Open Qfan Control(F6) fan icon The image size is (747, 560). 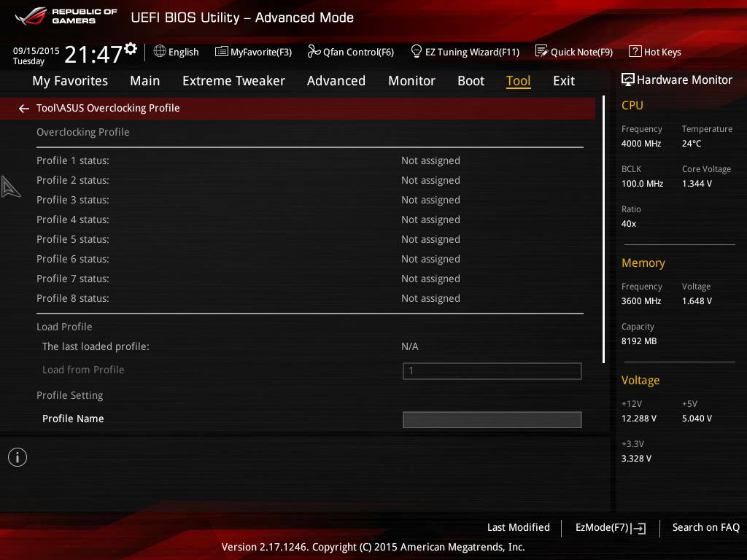click(314, 51)
